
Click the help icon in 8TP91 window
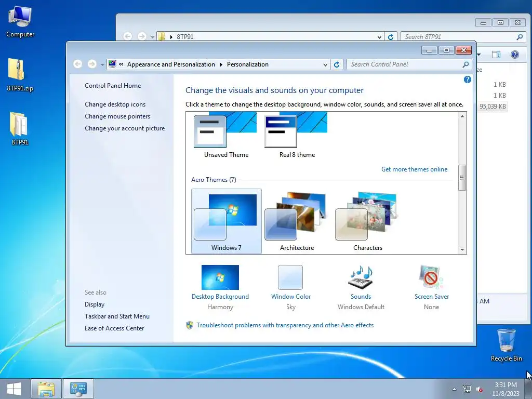514,54
